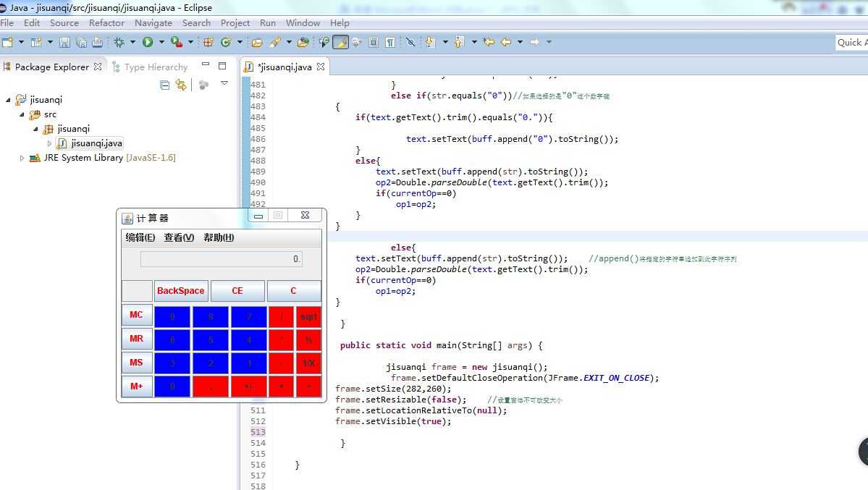Start debugging with the bug icon
This screenshot has width=868, height=490.
click(119, 42)
